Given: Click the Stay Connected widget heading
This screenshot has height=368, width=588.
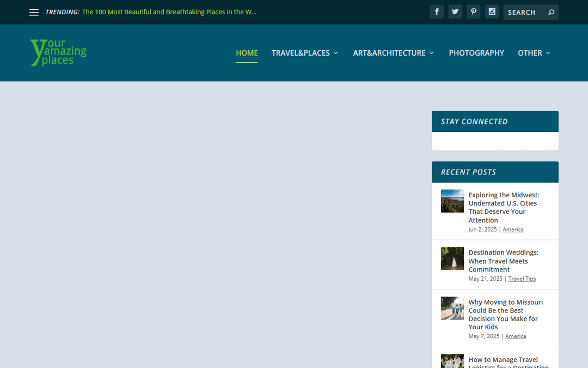Looking at the screenshot, I should (474, 122).
